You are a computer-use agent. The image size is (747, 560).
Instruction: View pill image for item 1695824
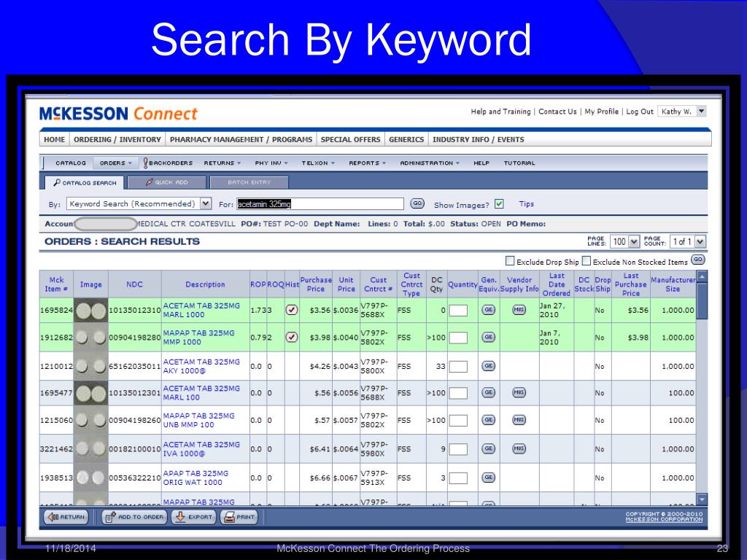(90, 311)
